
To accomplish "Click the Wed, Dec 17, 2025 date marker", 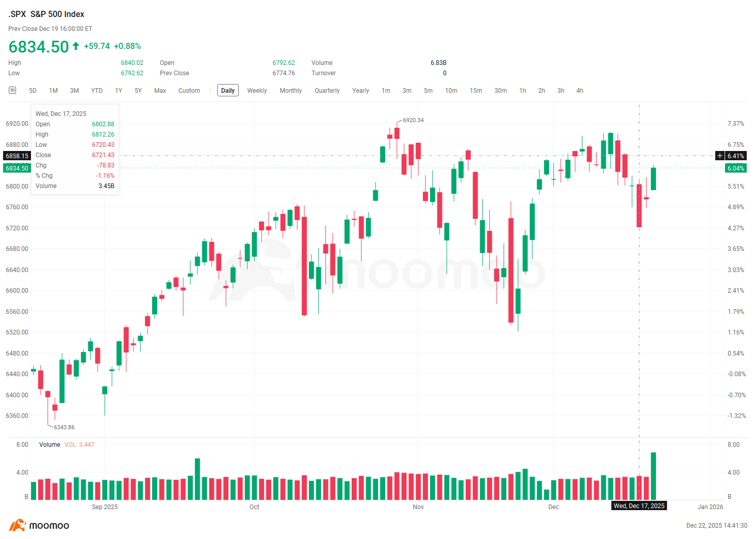I will (x=639, y=506).
